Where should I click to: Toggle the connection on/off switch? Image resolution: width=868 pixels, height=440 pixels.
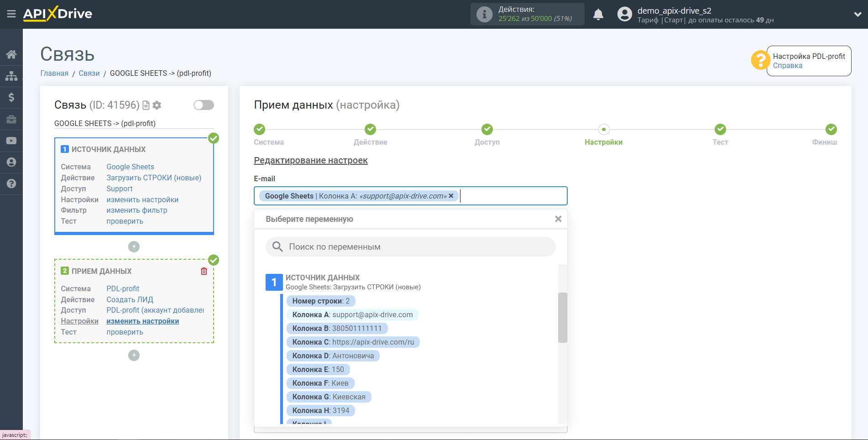tap(204, 105)
